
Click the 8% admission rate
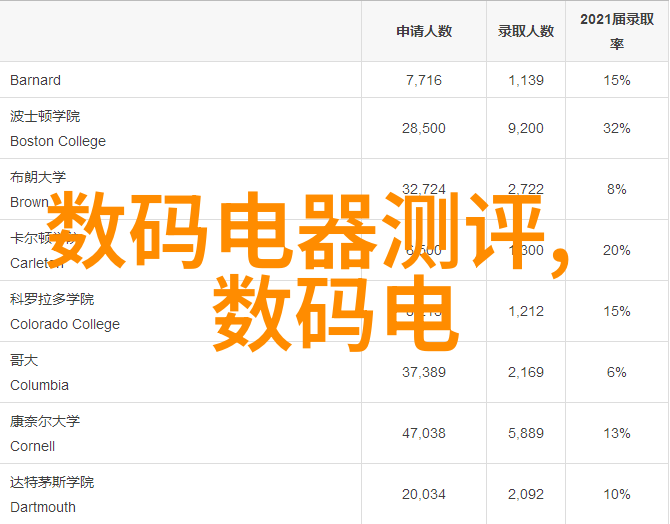617,189
